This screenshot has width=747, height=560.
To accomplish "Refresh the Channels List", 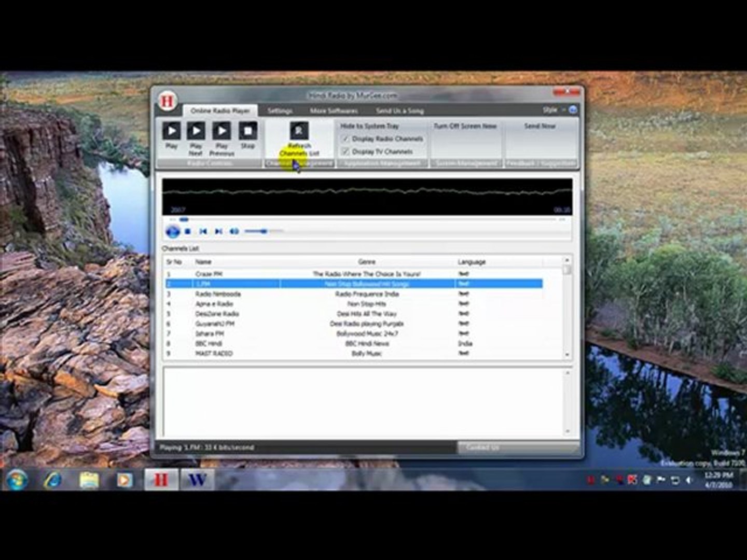I will [299, 139].
